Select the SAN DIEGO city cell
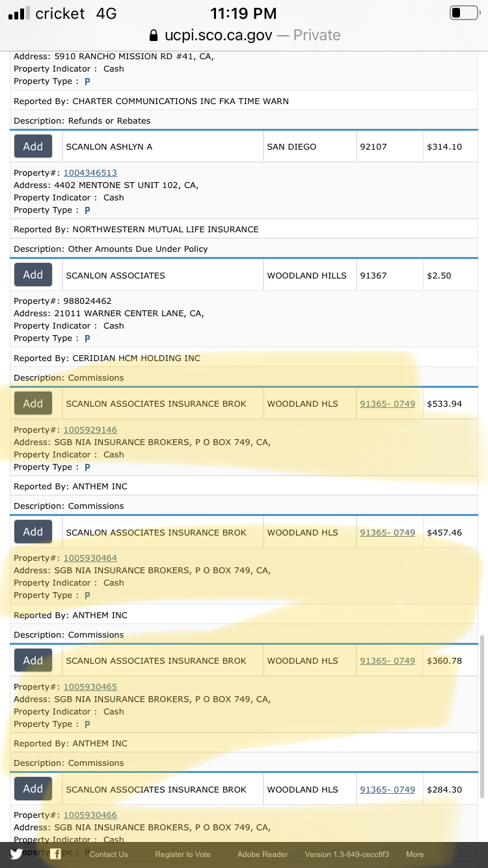This screenshot has height=868, width=488. pos(310,146)
